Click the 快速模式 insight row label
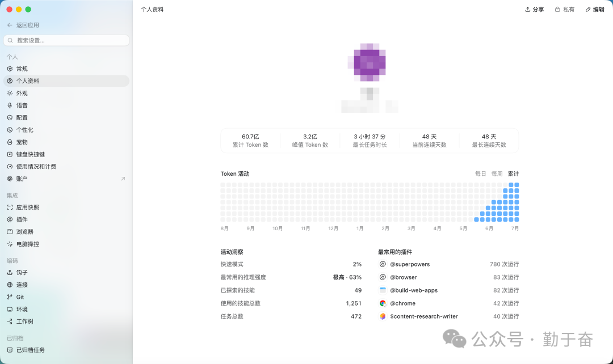The width and height of the screenshot is (613, 364). click(x=232, y=264)
